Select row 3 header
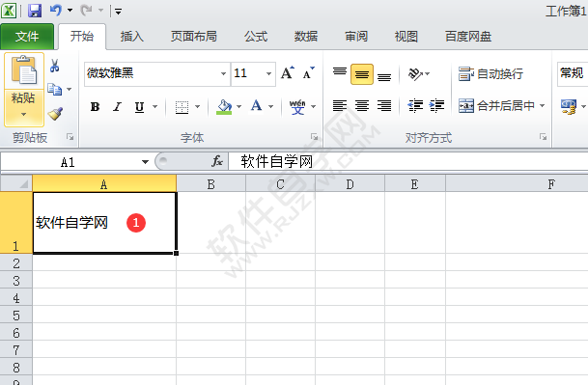588x385 pixels. click(x=16, y=280)
